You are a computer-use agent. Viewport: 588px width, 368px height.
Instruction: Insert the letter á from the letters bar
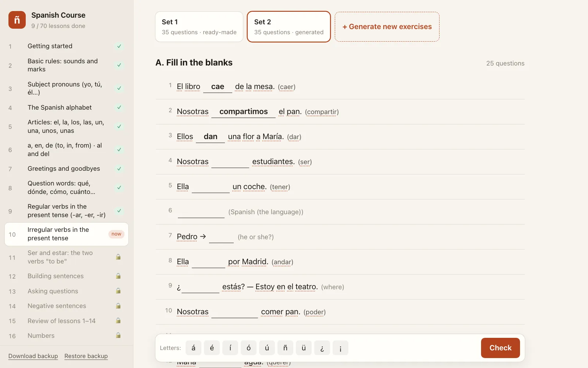click(x=193, y=348)
